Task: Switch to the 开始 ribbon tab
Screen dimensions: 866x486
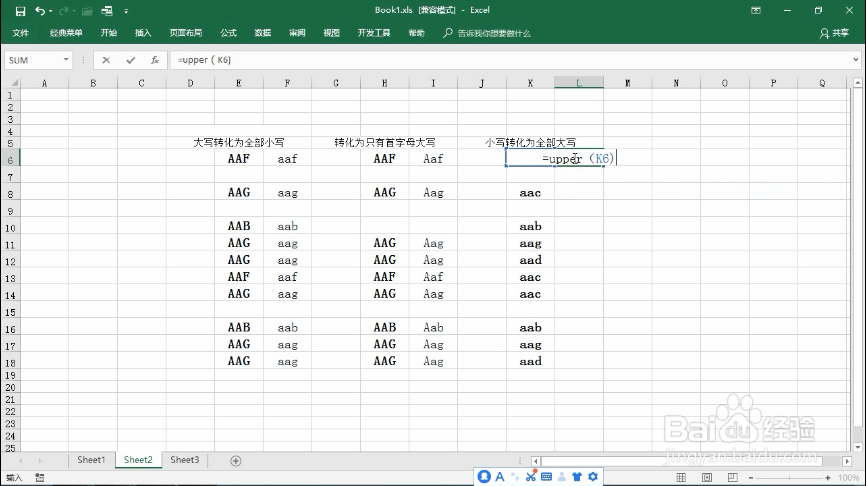Action: click(x=109, y=33)
